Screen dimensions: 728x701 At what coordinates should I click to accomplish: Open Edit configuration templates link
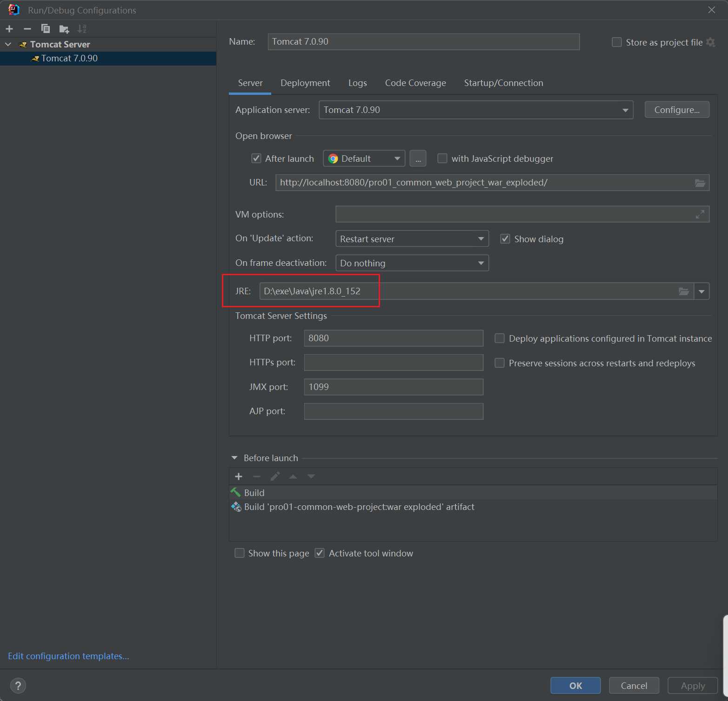[68, 656]
